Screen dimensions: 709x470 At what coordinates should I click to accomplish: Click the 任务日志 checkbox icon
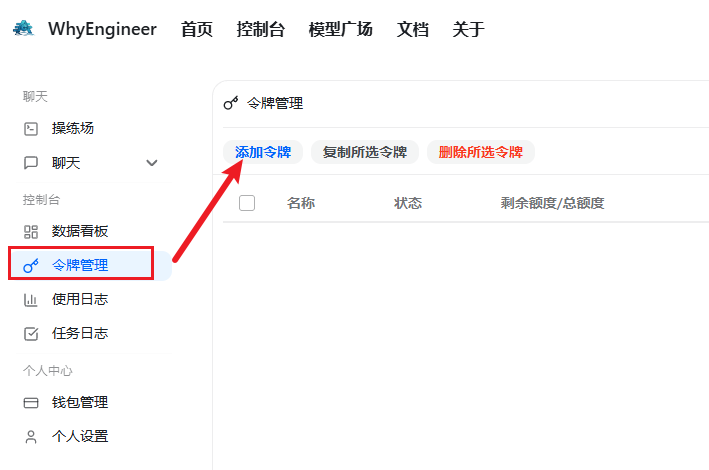[31, 334]
